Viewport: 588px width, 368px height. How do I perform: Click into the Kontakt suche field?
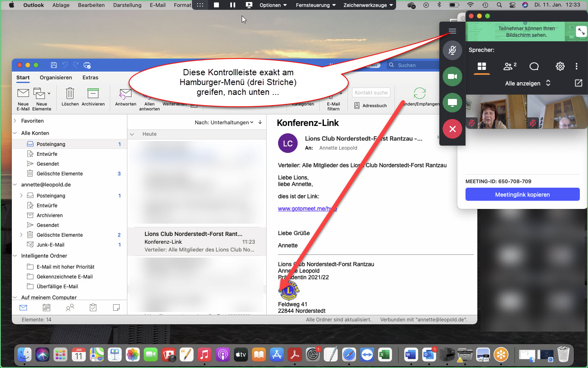[x=371, y=93]
